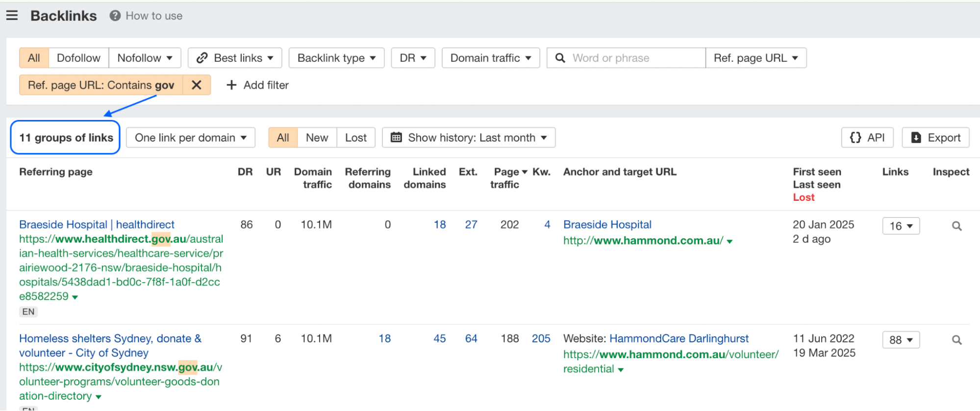Type in the Word or phrase search field
980x411 pixels.
pyautogui.click(x=632, y=58)
